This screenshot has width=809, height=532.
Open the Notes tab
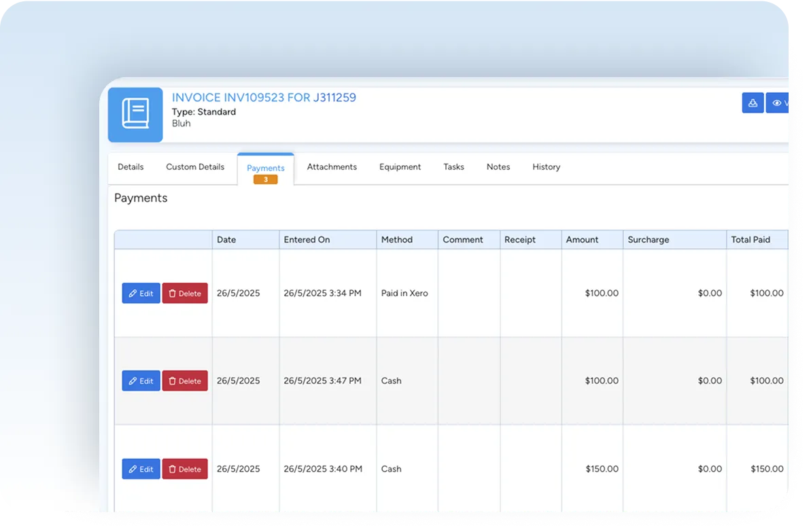coord(498,167)
